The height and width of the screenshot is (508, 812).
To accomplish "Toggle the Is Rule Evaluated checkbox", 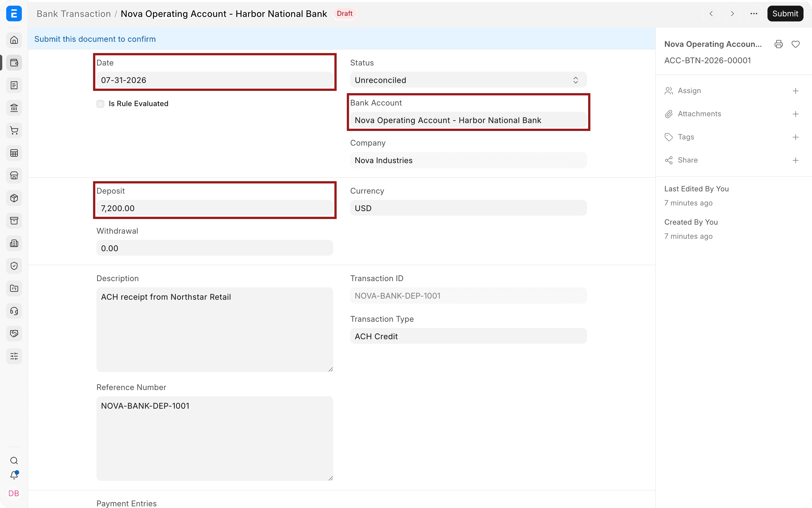I will (x=100, y=104).
